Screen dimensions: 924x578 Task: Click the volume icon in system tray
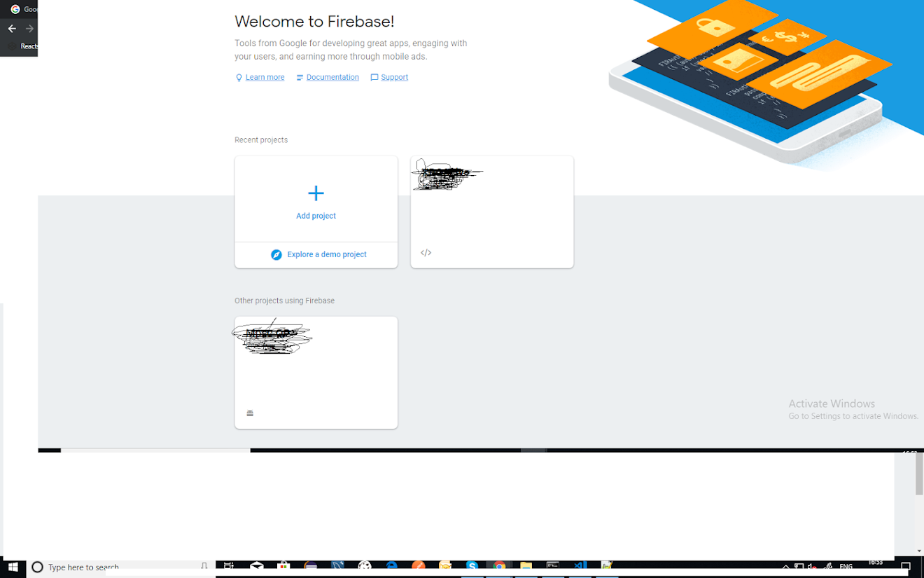812,566
